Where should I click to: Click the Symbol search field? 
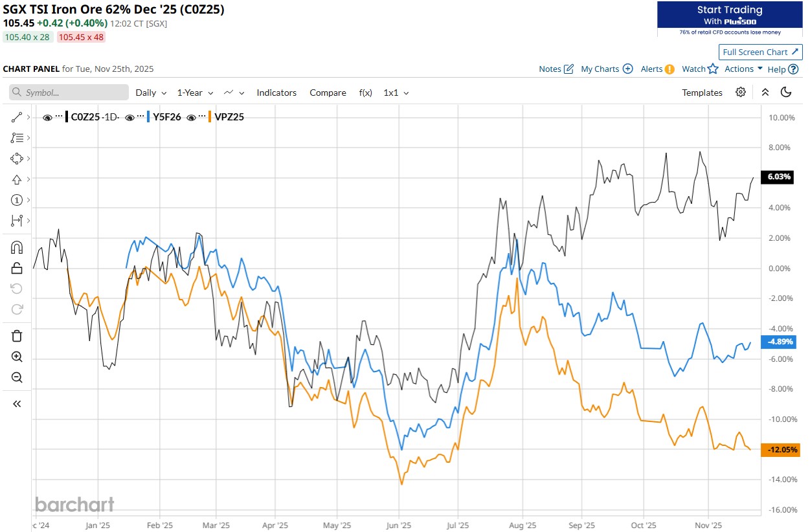pyautogui.click(x=69, y=93)
